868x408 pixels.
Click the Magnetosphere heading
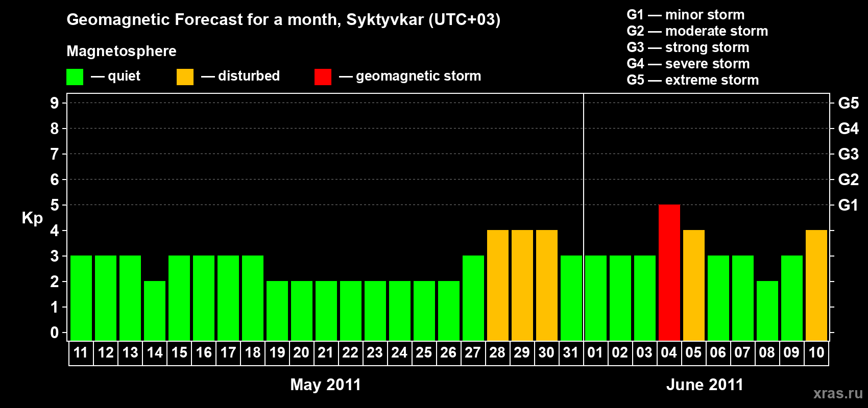click(x=122, y=51)
